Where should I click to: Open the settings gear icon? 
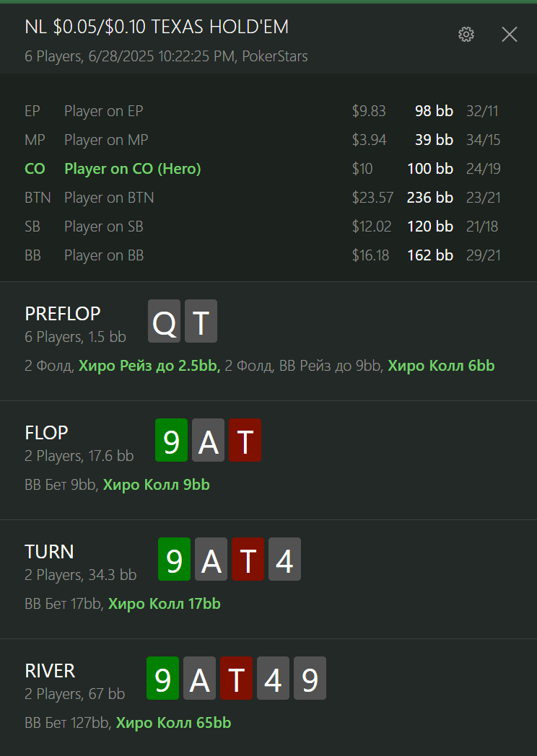tap(466, 34)
